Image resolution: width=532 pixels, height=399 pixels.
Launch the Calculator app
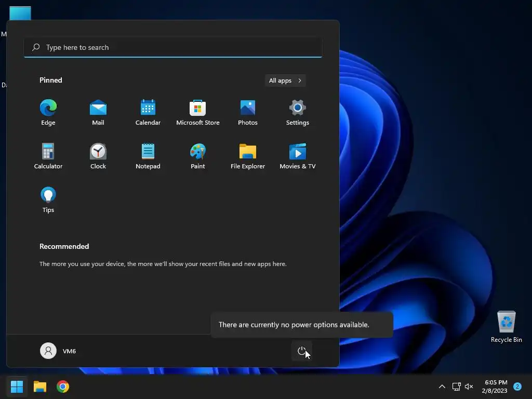48,156
